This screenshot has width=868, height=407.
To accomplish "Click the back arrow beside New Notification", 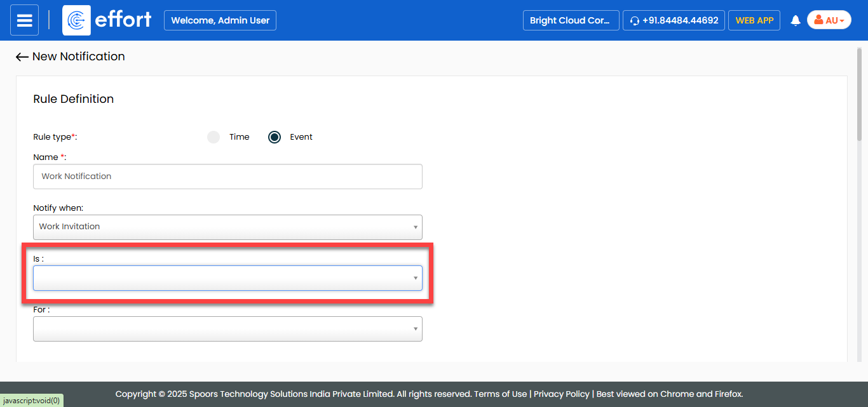I will click(22, 57).
